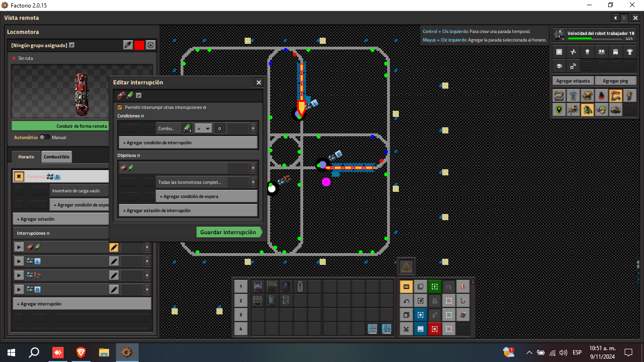Toggle the Automático/Manual switch
This screenshot has width=644, height=362.
(x=45, y=137)
